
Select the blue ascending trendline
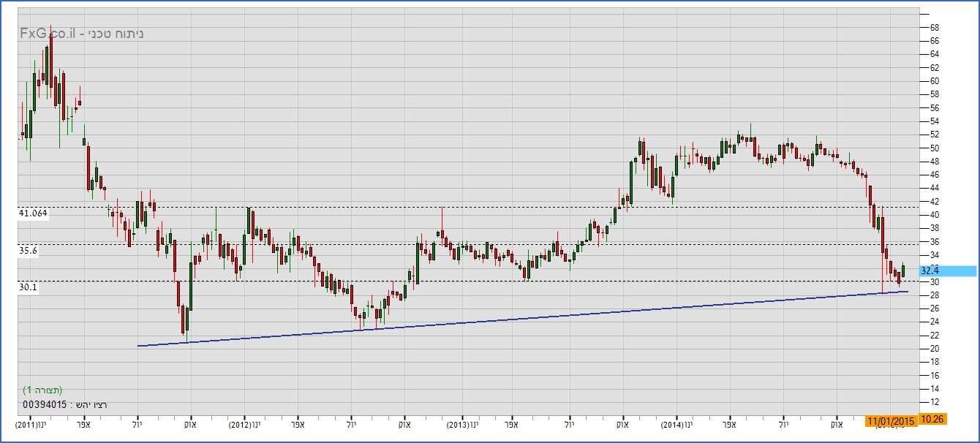tap(512, 319)
